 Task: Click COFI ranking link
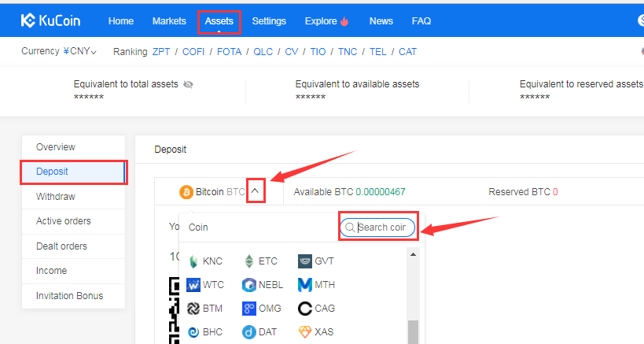[x=193, y=52]
